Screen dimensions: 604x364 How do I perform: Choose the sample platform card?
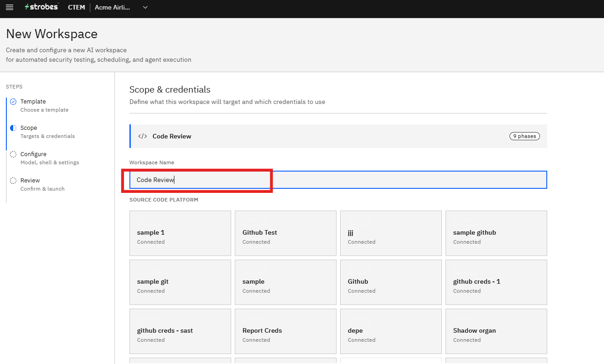pos(286,282)
